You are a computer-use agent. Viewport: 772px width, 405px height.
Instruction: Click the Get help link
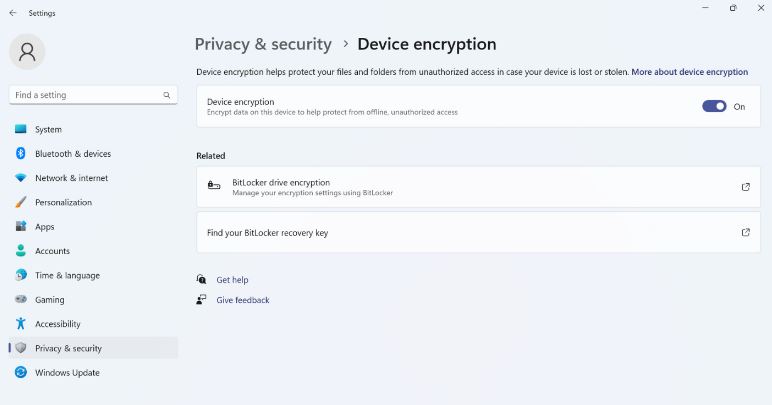pyautogui.click(x=232, y=280)
